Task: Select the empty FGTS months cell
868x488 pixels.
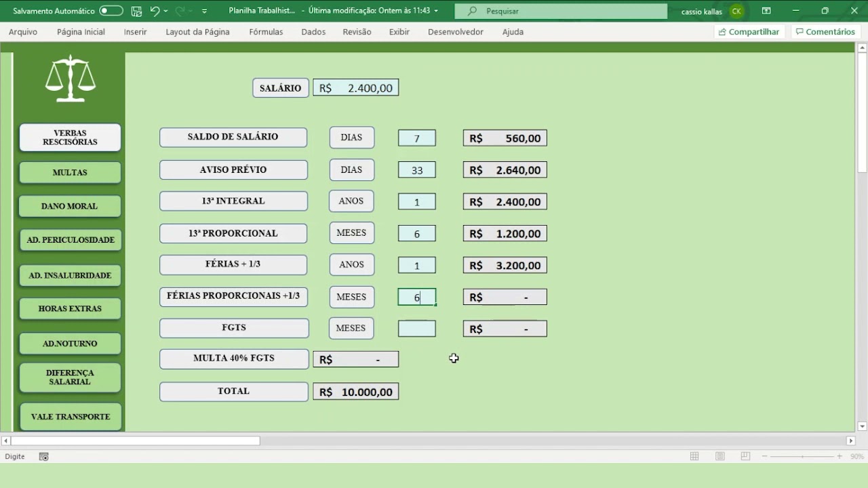Action: pos(417,329)
